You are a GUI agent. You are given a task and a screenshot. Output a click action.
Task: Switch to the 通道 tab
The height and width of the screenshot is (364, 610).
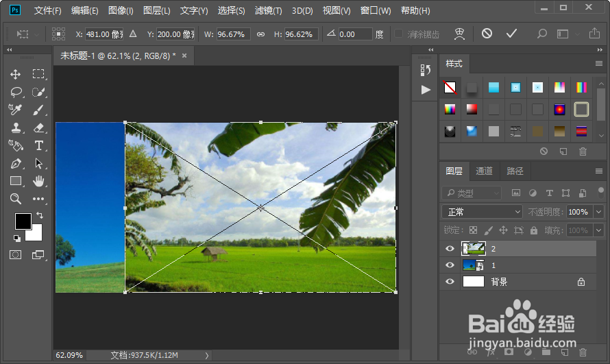click(x=484, y=171)
